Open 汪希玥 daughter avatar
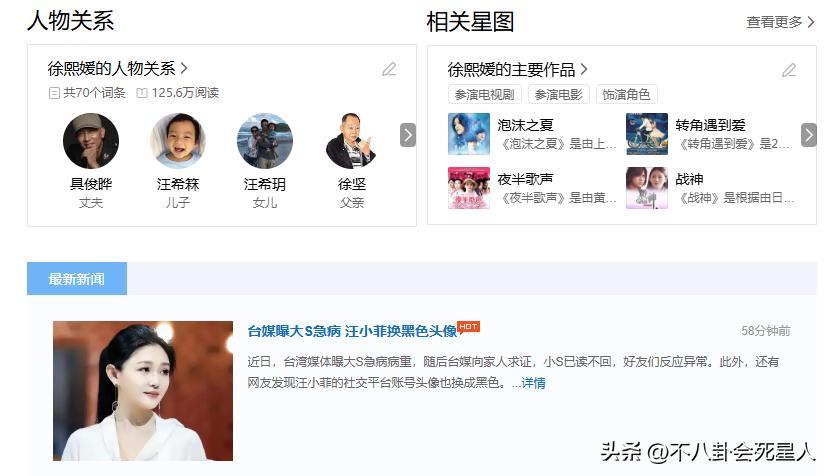This screenshot has width=830, height=476. coord(265,141)
